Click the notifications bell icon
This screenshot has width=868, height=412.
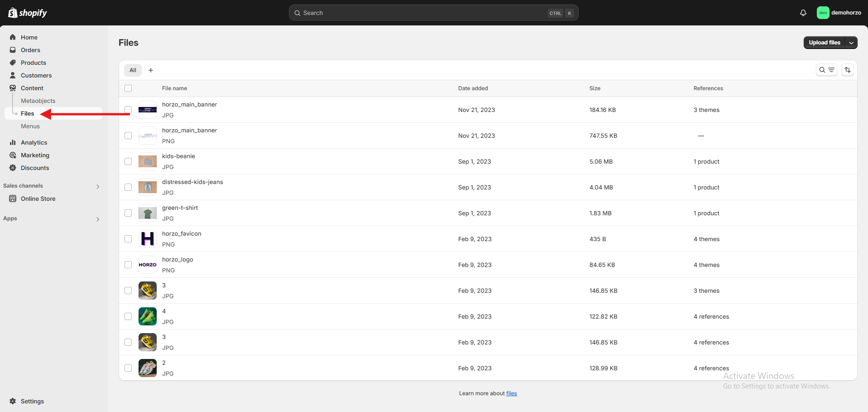pyautogui.click(x=803, y=13)
